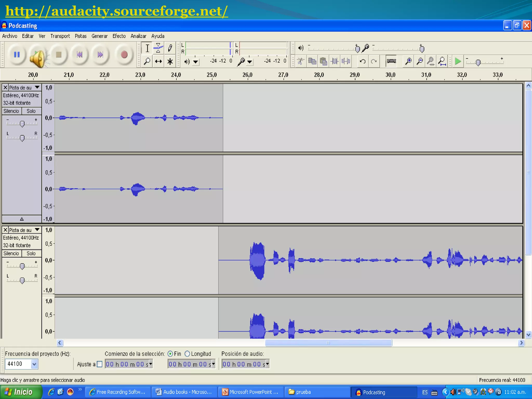532x399 pixels.
Task: Select the Multi-tool asterisk icon
Action: coord(170,62)
